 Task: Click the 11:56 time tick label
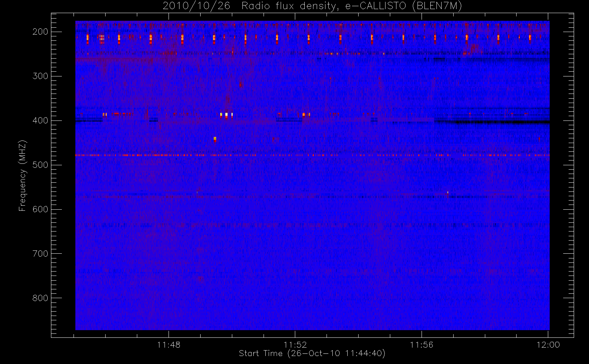click(422, 345)
